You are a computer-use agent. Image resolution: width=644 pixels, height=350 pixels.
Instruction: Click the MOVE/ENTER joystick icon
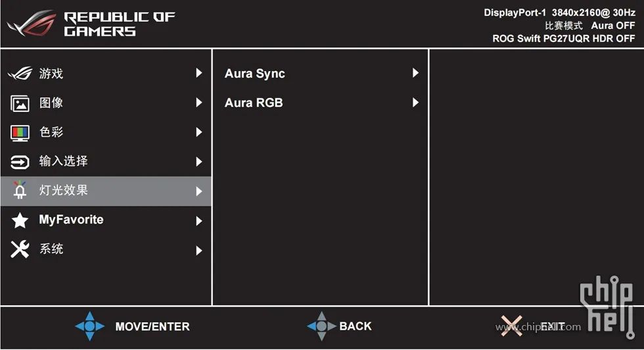coord(89,326)
